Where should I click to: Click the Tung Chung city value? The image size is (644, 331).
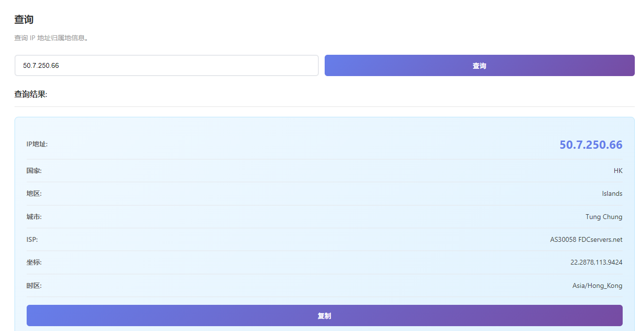point(604,217)
